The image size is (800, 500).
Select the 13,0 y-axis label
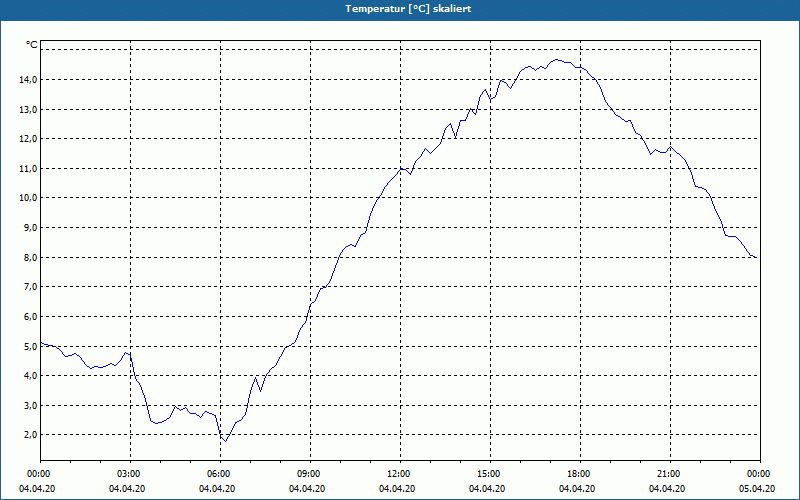tap(28, 109)
